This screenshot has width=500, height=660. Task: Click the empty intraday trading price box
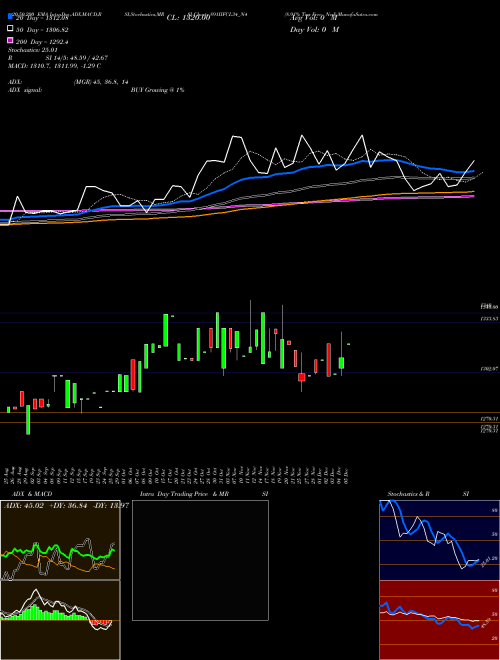click(200, 560)
